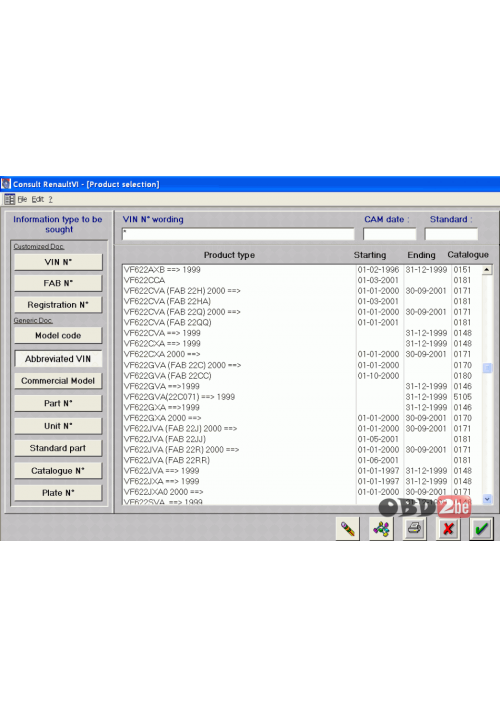Open the ? help menu

point(50,199)
